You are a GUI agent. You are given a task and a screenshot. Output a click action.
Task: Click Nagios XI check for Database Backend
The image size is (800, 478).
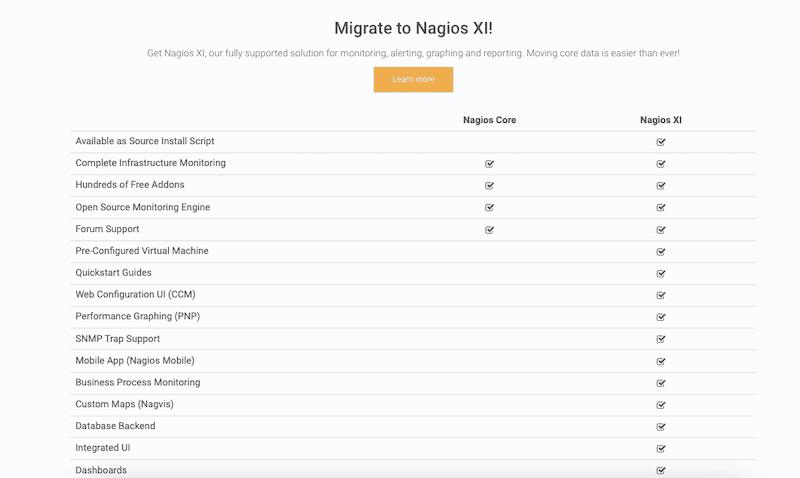click(x=661, y=427)
